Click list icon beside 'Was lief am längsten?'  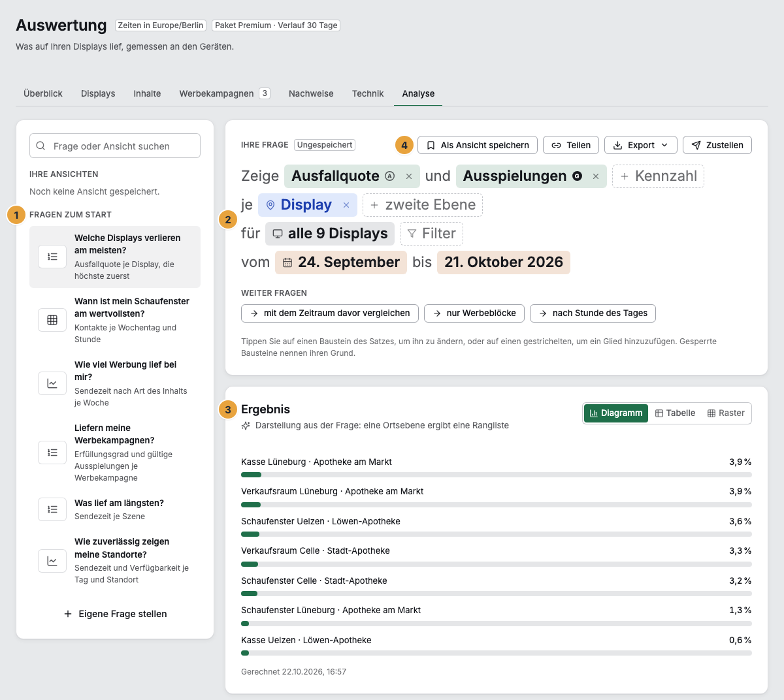pyautogui.click(x=52, y=509)
